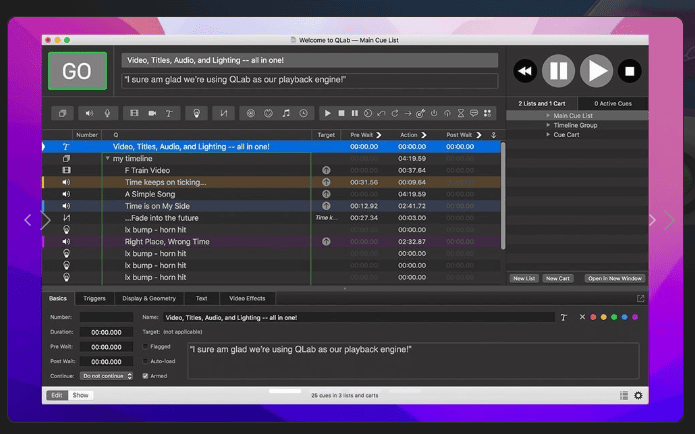Pause all cues with transport pause

pyautogui.click(x=558, y=71)
